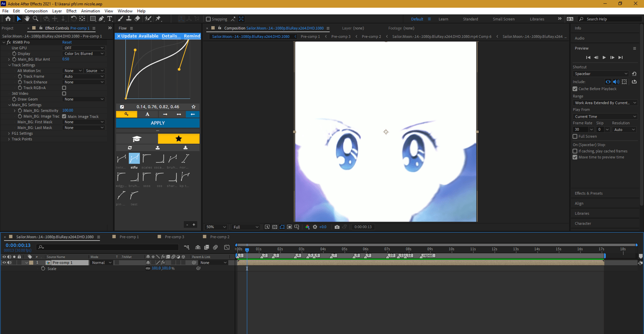644x334 pixels.
Task: Uncheck Cache Before Playback
Action: pos(575,89)
